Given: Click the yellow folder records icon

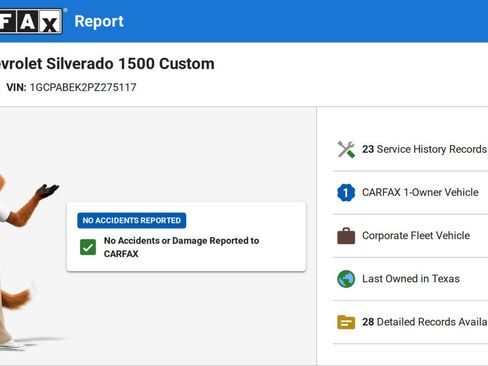Looking at the screenshot, I should (346, 322).
